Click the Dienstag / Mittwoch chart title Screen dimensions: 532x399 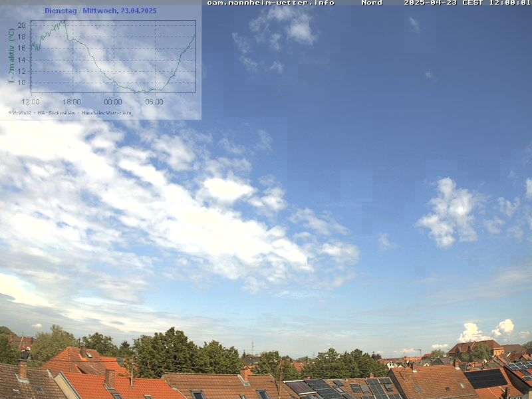(x=100, y=11)
